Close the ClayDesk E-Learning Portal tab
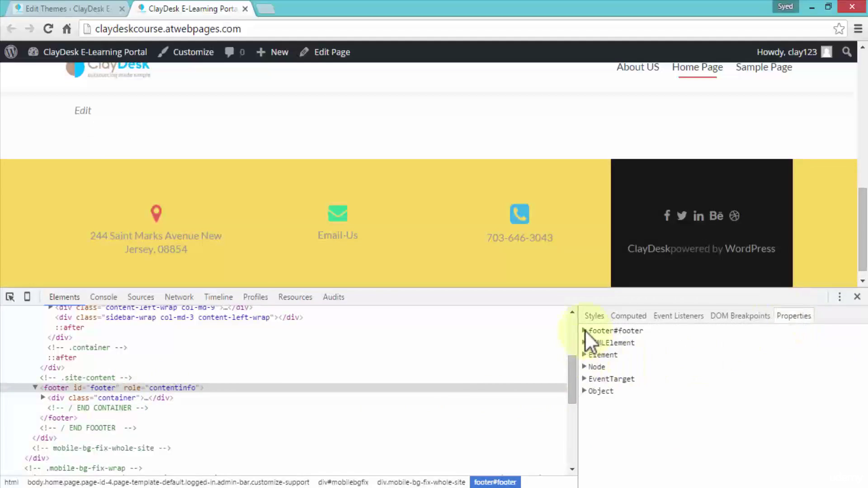Viewport: 868px width, 488px height. click(x=245, y=9)
